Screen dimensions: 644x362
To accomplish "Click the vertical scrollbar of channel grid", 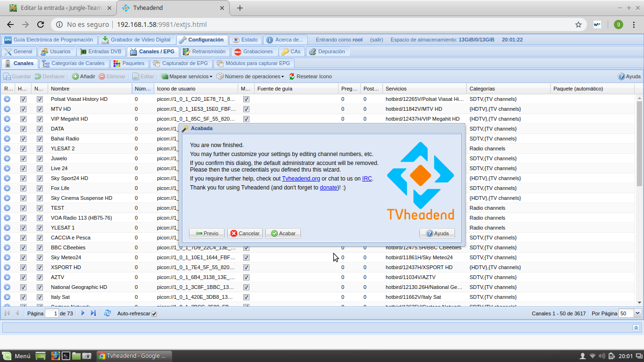I will click(639, 141).
